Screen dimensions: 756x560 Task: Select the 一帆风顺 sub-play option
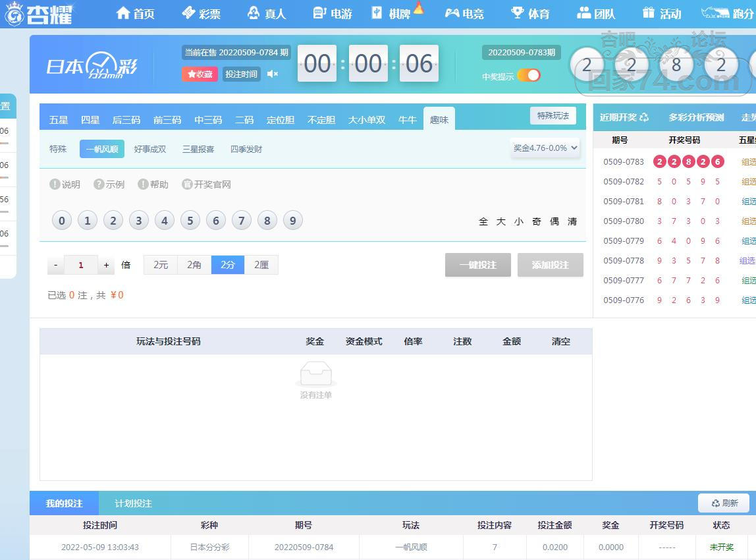102,149
